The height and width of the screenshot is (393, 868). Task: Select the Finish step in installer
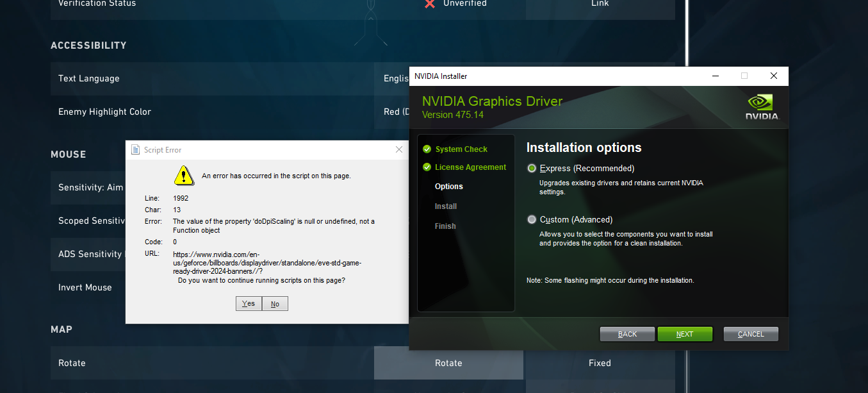pyautogui.click(x=445, y=226)
